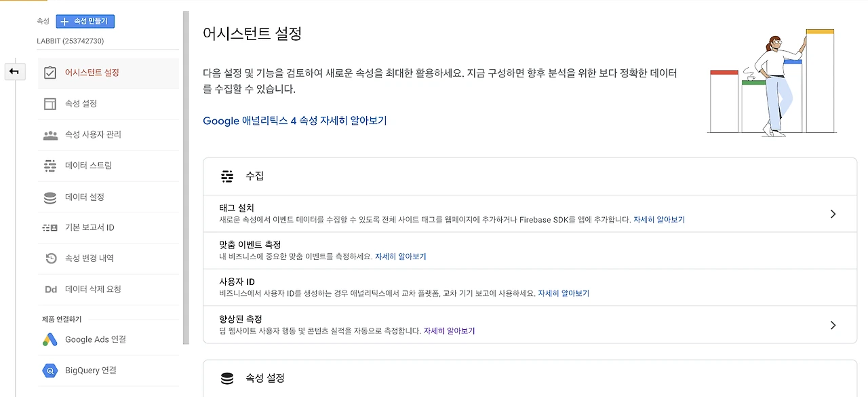Click the 기본 보고서 ID icon

[50, 228]
